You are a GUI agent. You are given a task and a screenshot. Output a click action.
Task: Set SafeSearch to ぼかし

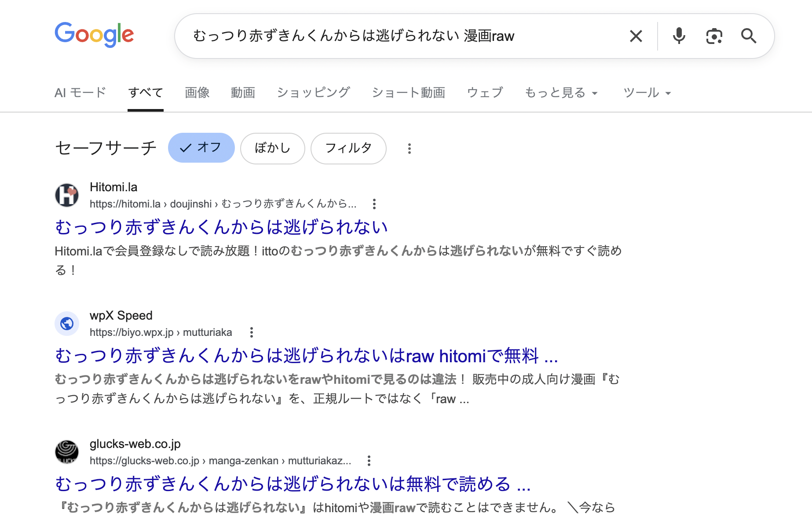pyautogui.click(x=273, y=148)
